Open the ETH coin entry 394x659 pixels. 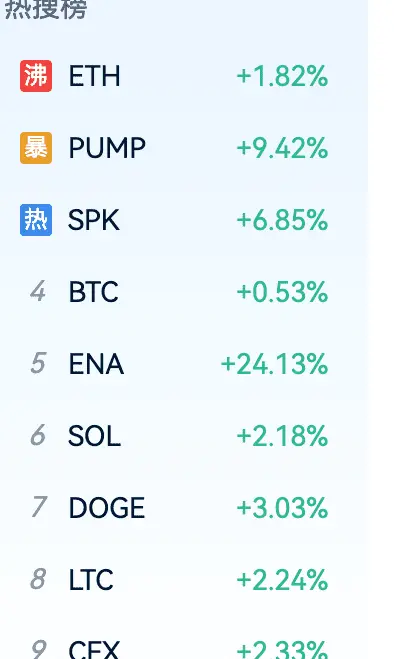pos(95,76)
